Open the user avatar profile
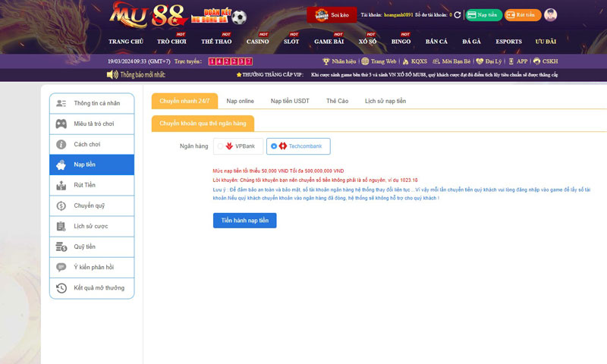 tap(550, 14)
